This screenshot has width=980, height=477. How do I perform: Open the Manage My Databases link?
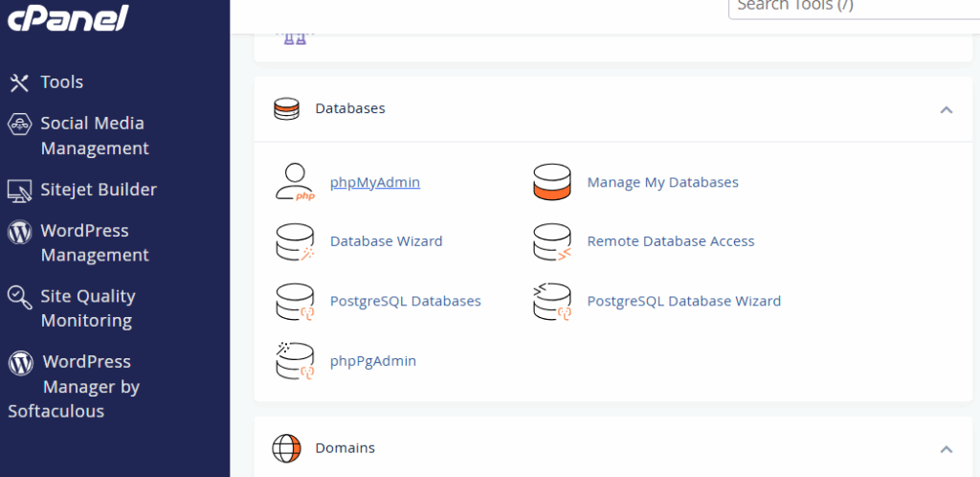663,182
